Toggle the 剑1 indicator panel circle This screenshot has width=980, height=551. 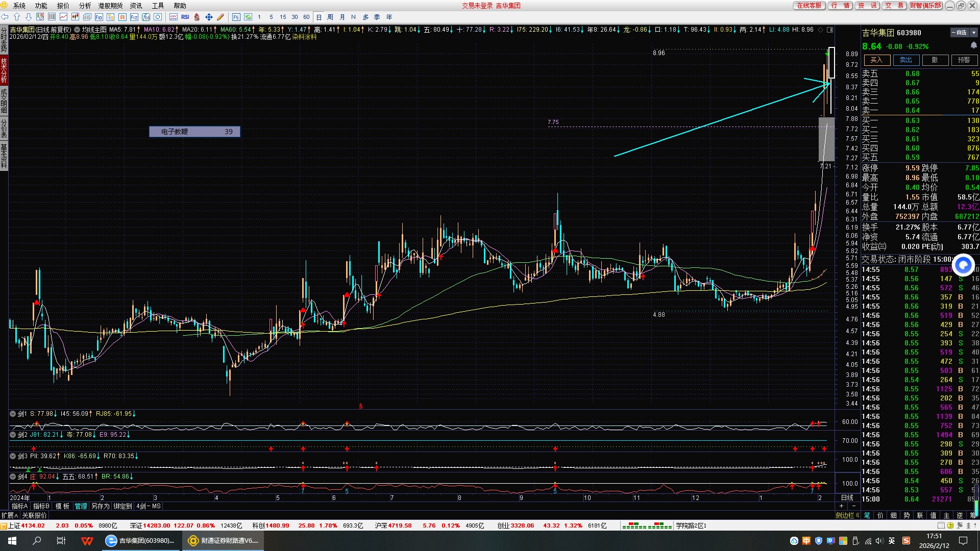click(x=13, y=414)
